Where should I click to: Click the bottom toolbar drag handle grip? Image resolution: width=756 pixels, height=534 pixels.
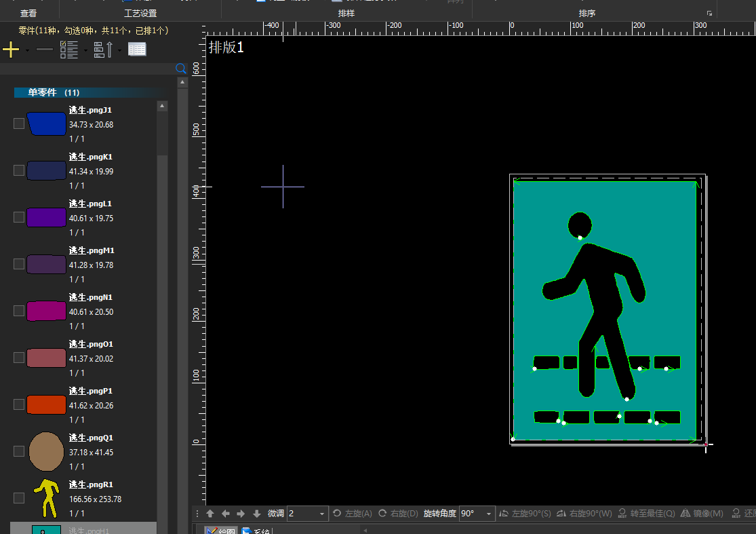pos(197,514)
